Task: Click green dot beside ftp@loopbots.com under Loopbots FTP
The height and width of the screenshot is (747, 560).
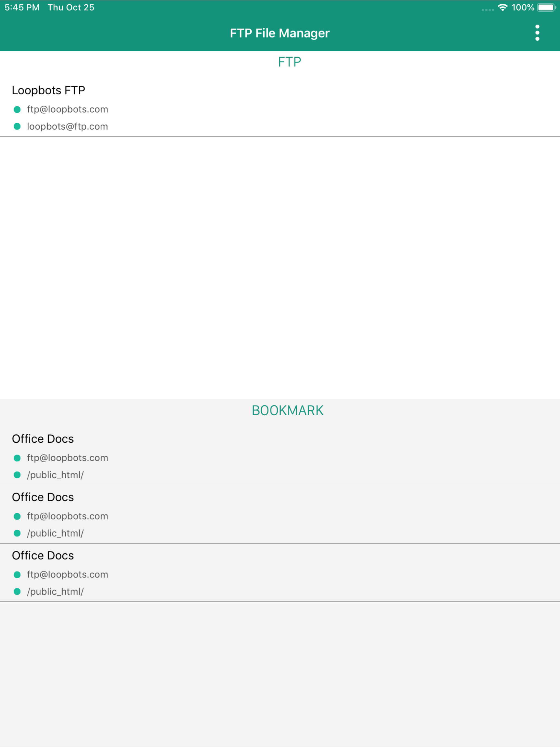Action: [x=17, y=109]
